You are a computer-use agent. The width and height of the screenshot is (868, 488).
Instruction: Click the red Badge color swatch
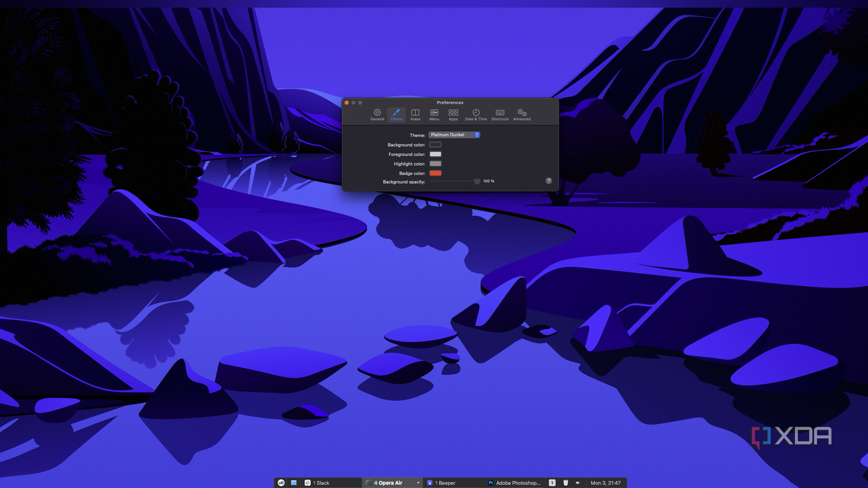click(x=436, y=173)
